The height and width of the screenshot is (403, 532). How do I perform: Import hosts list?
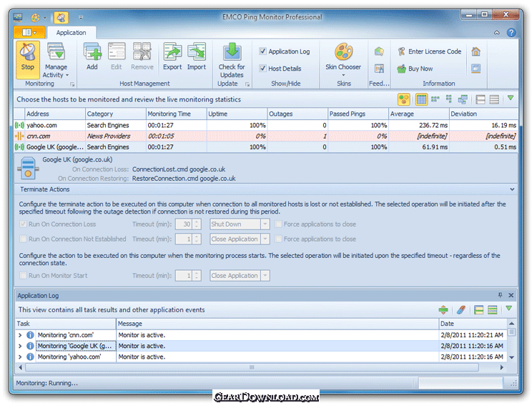point(197,56)
